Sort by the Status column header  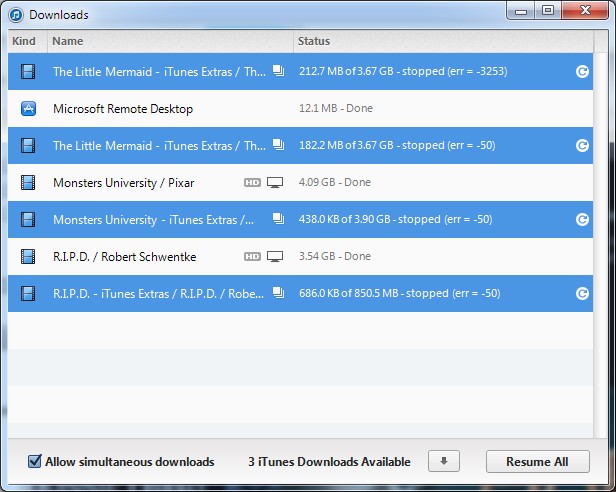pos(444,41)
